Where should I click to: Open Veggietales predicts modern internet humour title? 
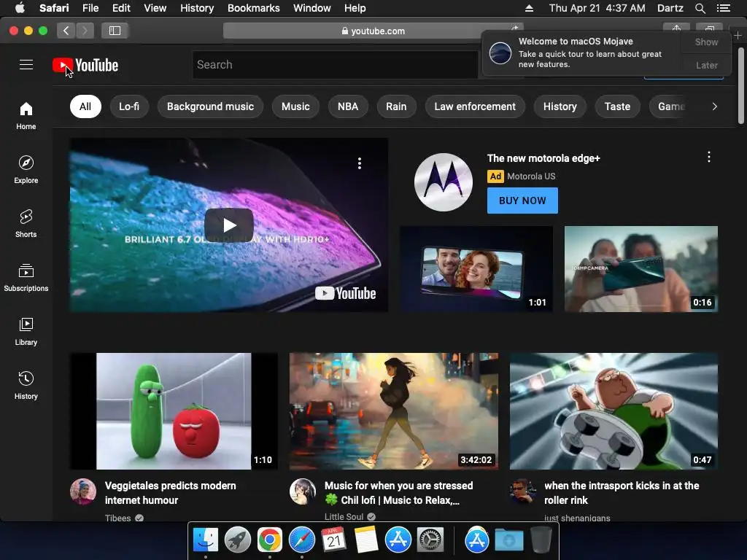(x=170, y=493)
